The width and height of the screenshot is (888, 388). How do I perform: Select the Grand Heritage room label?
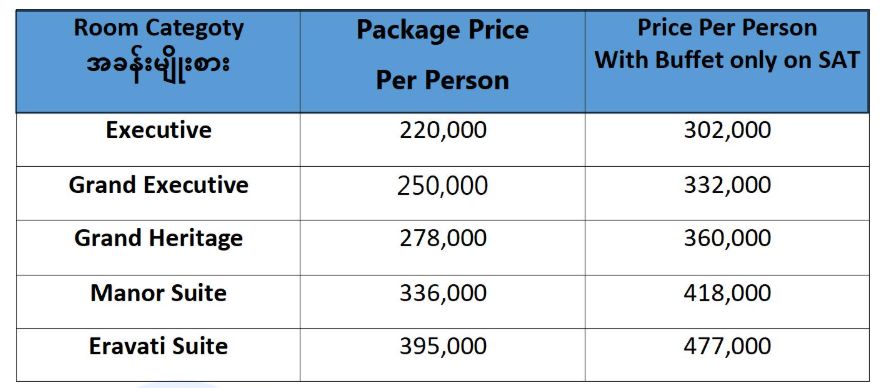click(159, 238)
